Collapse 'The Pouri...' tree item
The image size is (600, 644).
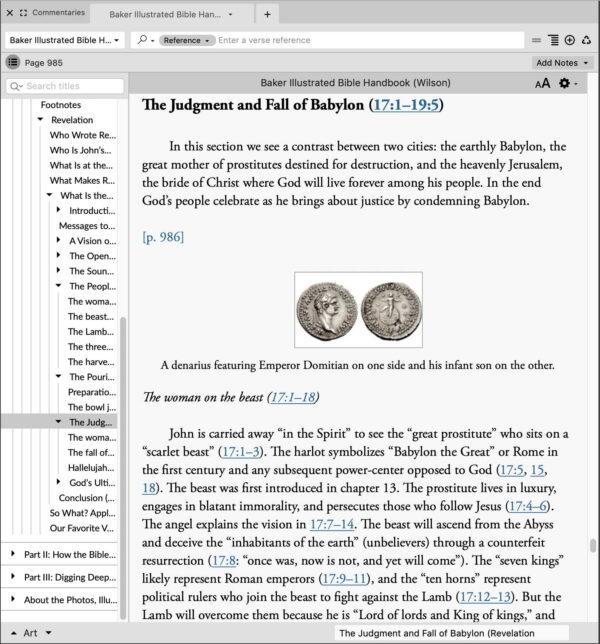point(58,377)
